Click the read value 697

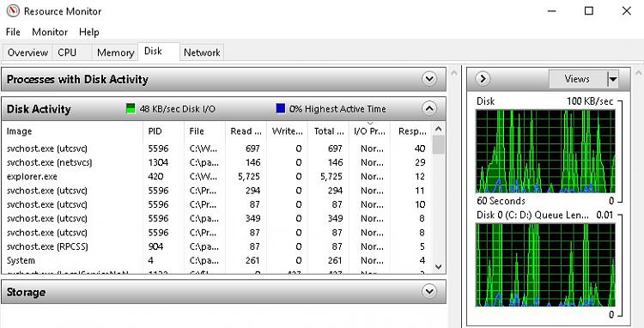(x=253, y=149)
